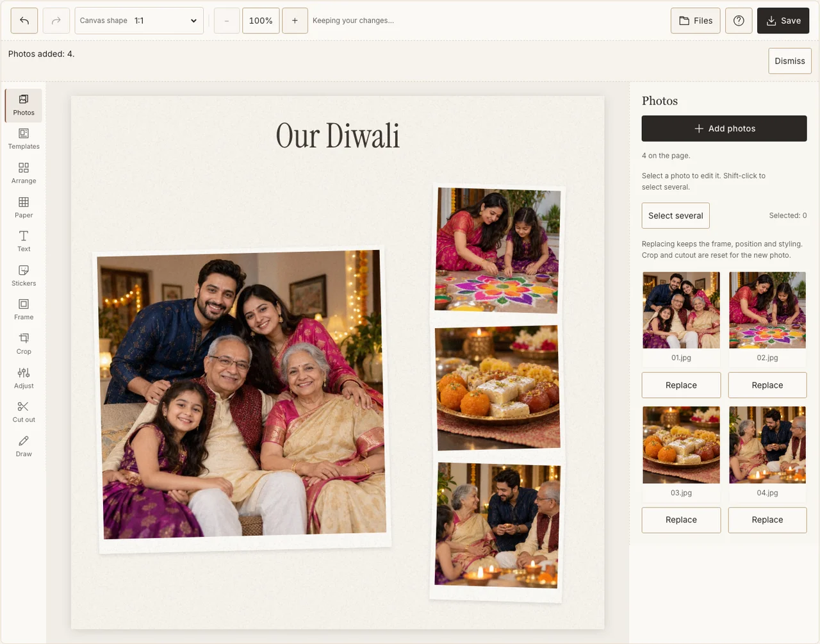Viewport: 820px width, 644px height.
Task: Click the Add photos button
Action: point(725,129)
